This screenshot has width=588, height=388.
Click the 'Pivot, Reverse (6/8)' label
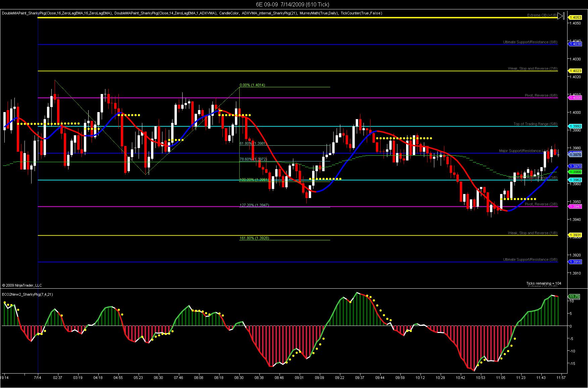click(541, 95)
